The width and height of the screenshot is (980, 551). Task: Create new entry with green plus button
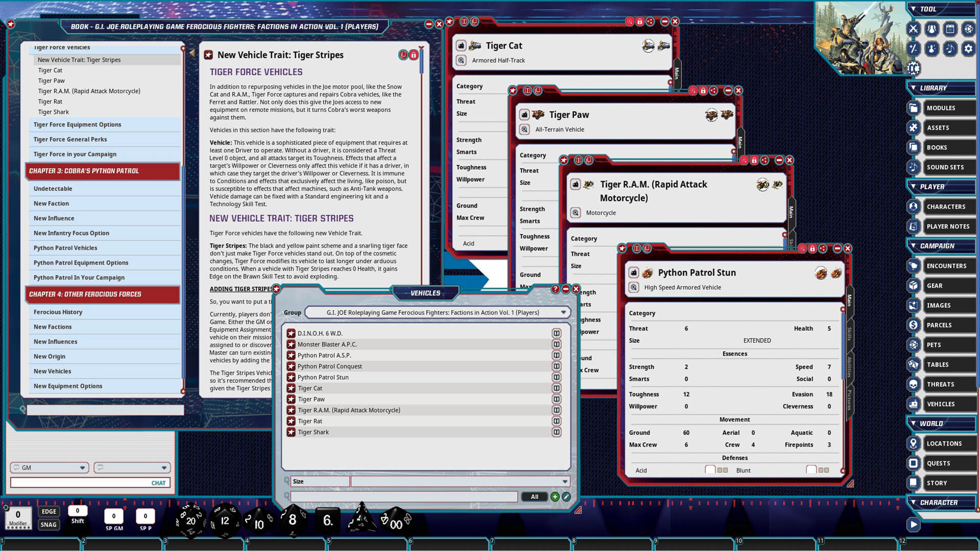554,496
